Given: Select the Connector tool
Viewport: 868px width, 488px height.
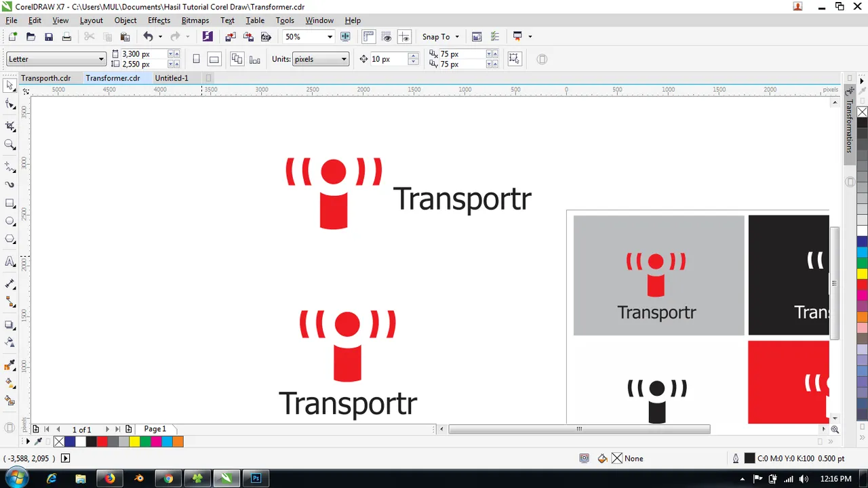Looking at the screenshot, I should point(10,302).
